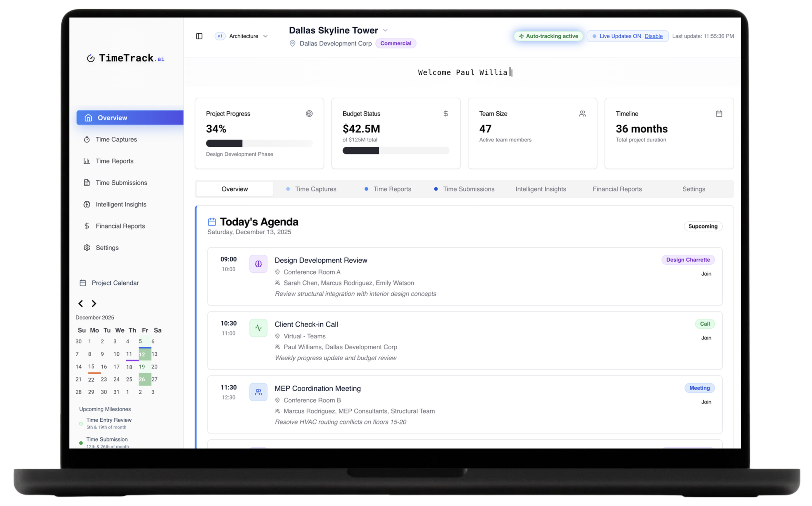Image resolution: width=812 pixels, height=506 pixels.
Task: Click the people icon for MEP Coordination Meeting
Action: tap(258, 392)
